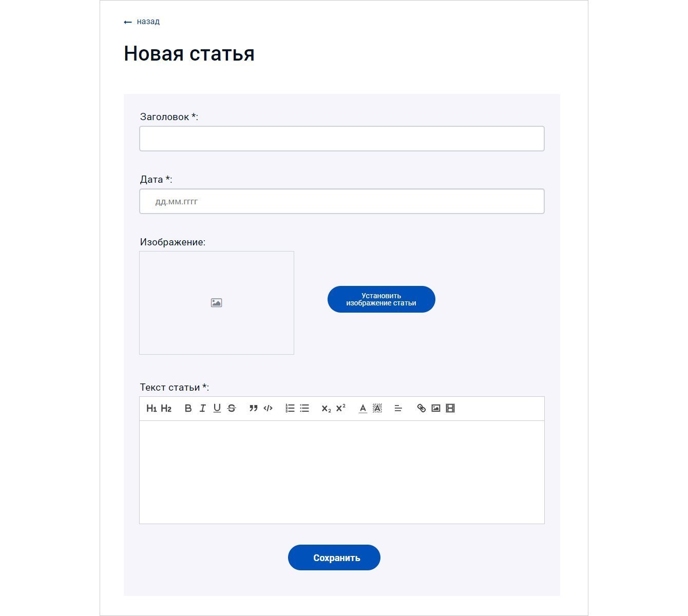This screenshot has height=616, width=688.
Task: Apply superscript formatting
Action: click(341, 409)
